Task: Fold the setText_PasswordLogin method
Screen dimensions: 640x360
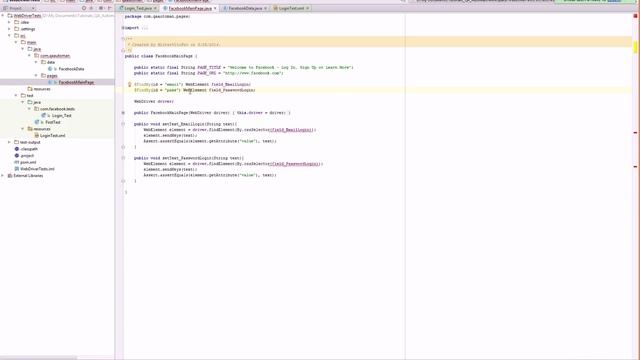Action: tap(123, 158)
